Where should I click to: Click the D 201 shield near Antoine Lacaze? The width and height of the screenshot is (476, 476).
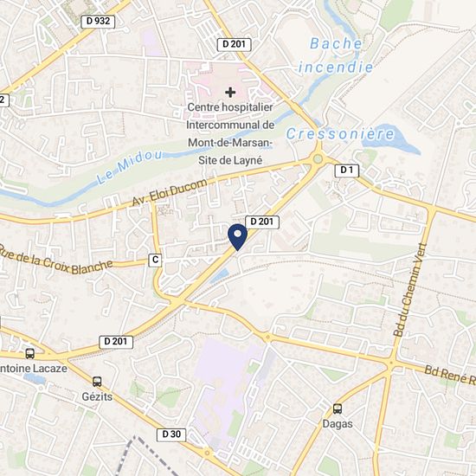point(116,342)
